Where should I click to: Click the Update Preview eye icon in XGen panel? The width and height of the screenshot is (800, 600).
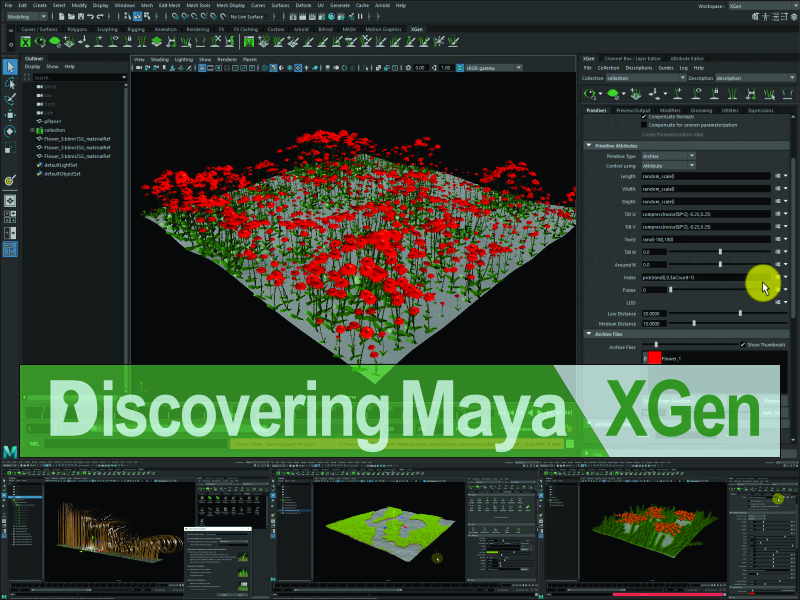pos(590,94)
